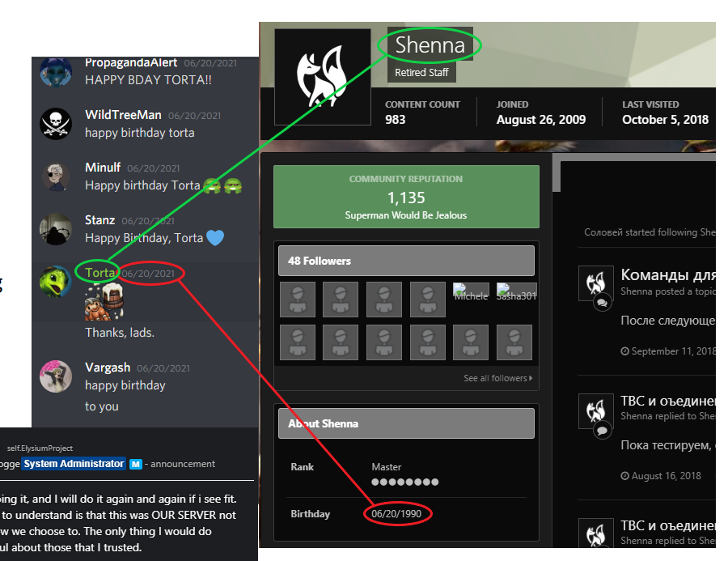Click the Retired Staff badge

coord(421,73)
